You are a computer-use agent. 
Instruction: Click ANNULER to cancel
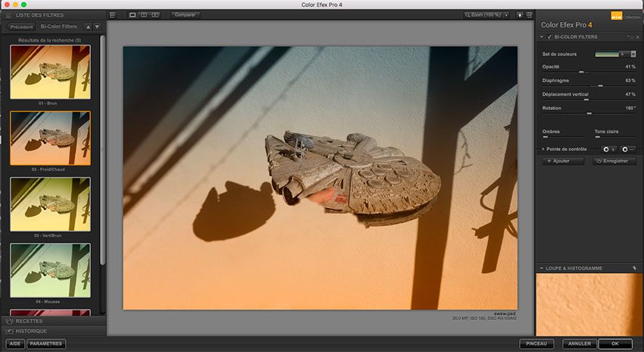pyautogui.click(x=580, y=344)
